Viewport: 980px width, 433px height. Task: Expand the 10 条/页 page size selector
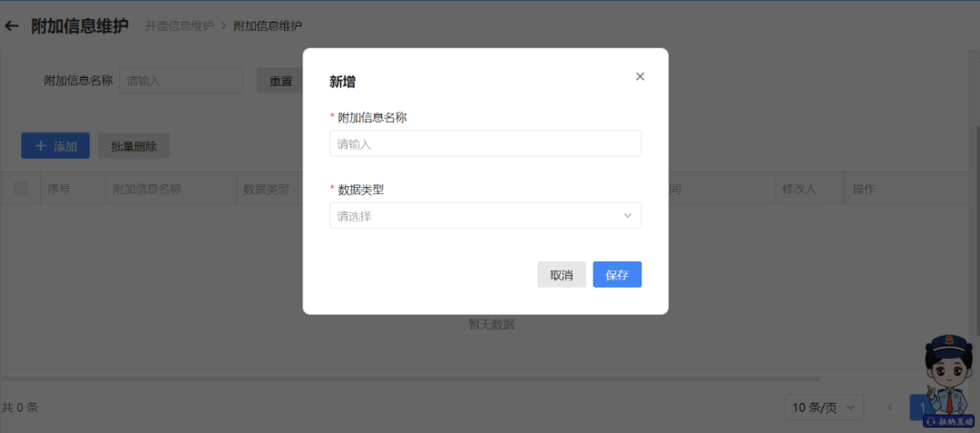tap(824, 408)
